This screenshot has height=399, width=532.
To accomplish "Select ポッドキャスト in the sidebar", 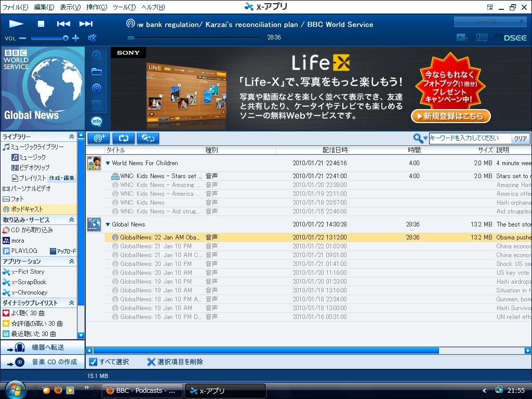I will [x=38, y=209].
